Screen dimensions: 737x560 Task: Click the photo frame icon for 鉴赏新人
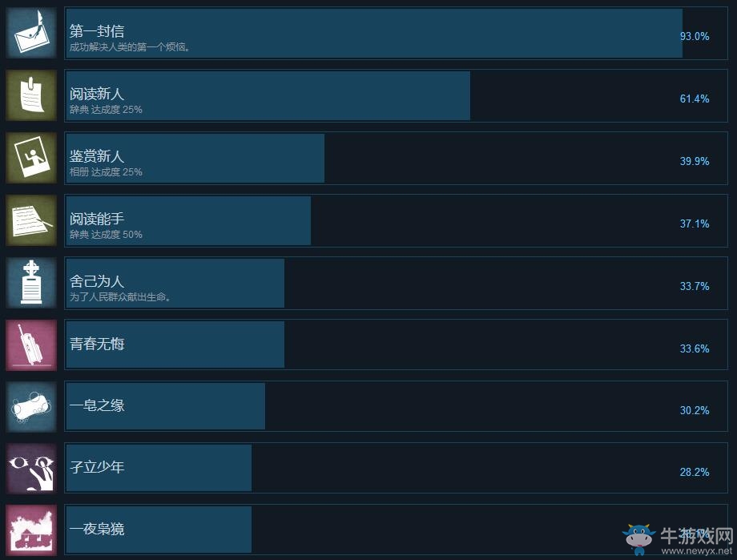pos(31,158)
